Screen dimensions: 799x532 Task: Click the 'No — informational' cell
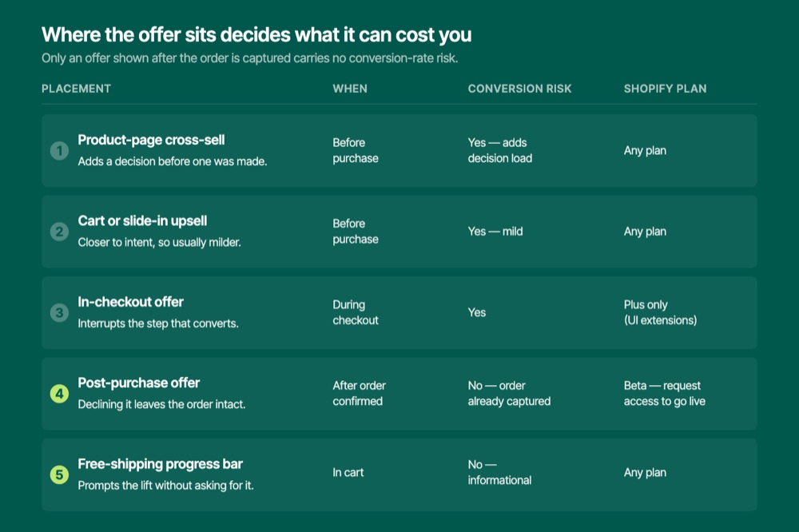click(x=499, y=472)
